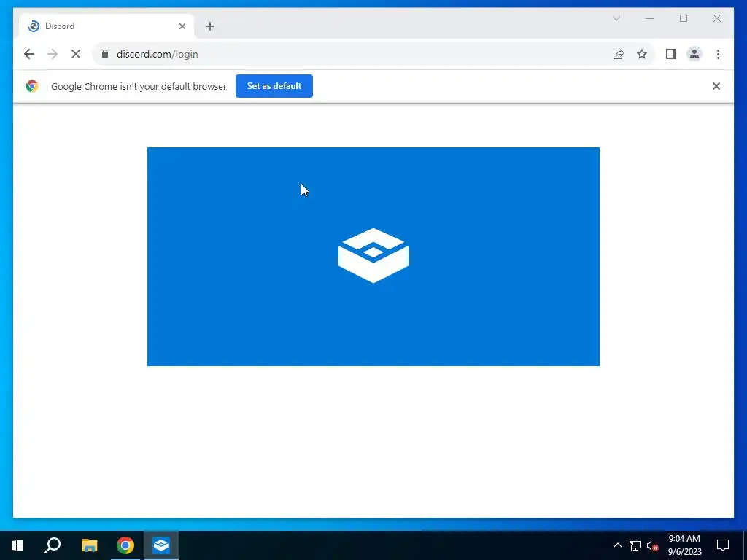This screenshot has height=560, width=747.
Task: Open Chrome side panel
Action: click(x=671, y=54)
